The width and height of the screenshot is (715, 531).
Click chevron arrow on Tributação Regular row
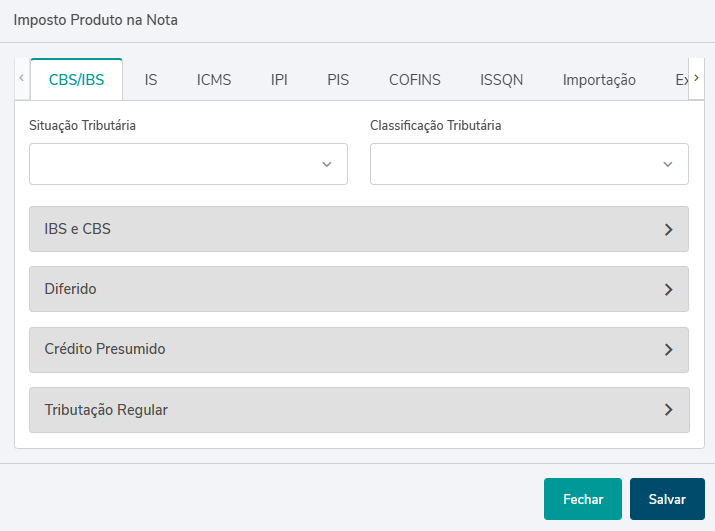(668, 410)
